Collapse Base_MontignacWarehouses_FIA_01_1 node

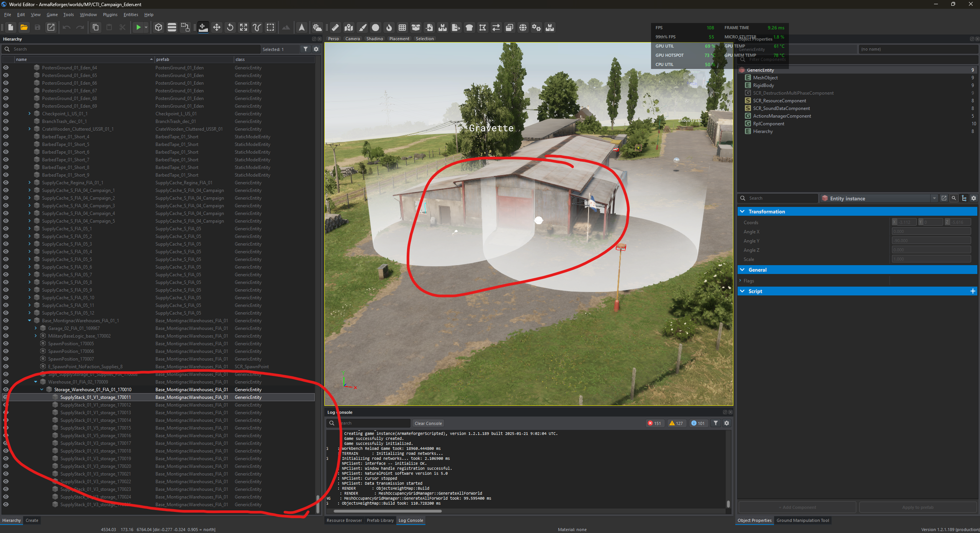[29, 320]
